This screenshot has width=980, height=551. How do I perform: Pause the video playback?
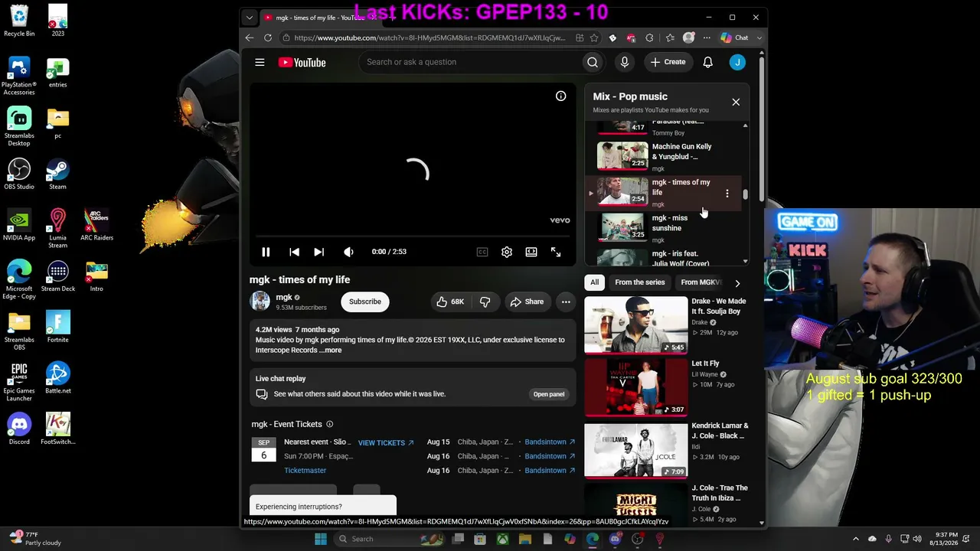[266, 252]
